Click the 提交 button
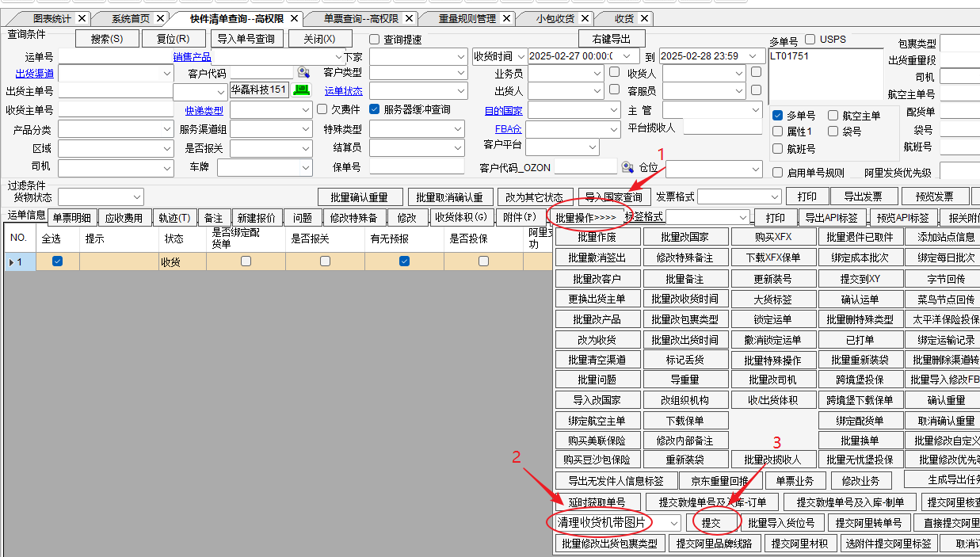Screen dimensions: 980x557 point(711,523)
